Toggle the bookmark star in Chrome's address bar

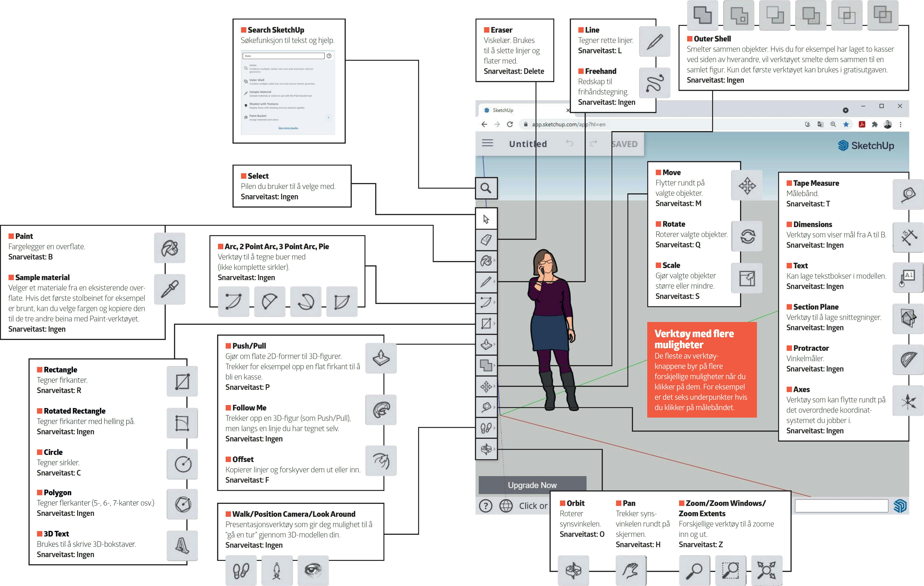click(x=846, y=124)
